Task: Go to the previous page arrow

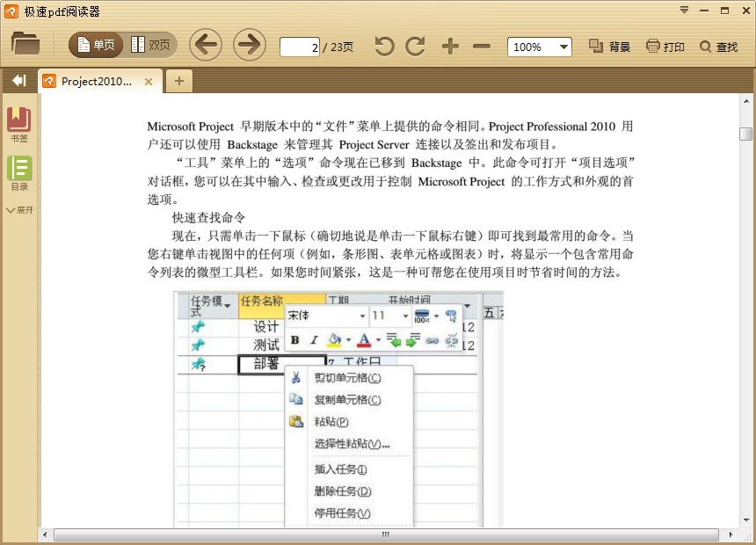Action: (x=206, y=46)
